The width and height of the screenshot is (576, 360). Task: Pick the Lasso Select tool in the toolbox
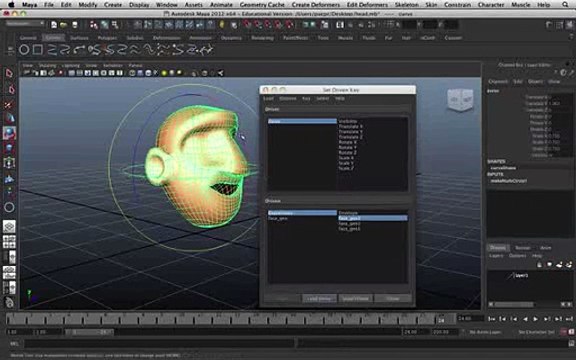(x=10, y=89)
